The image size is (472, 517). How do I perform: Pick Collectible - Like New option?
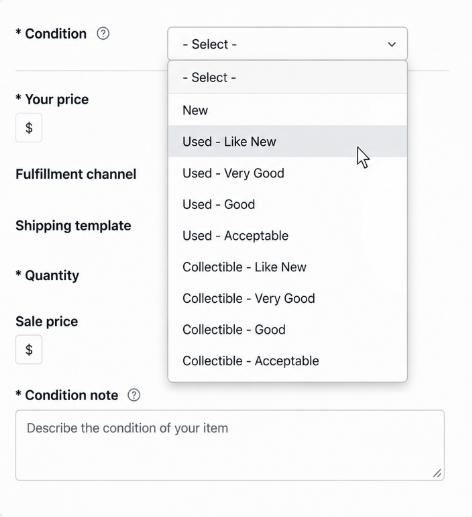[x=287, y=267]
